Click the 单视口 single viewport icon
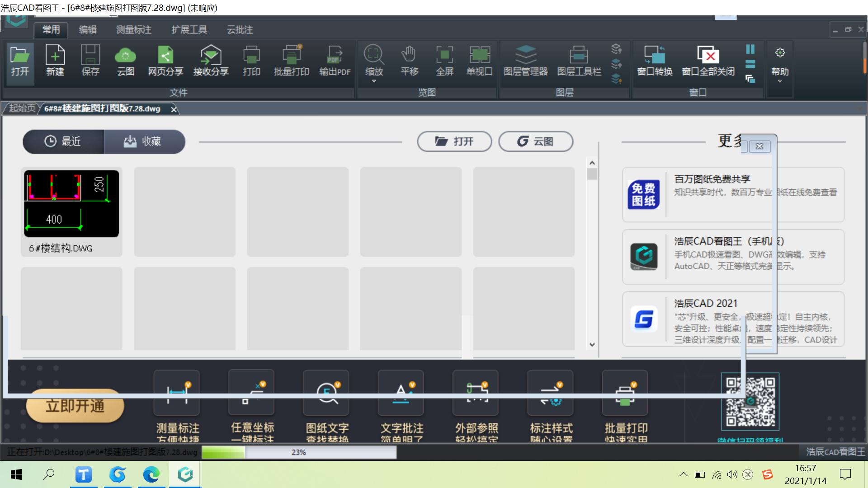The height and width of the screenshot is (488, 868). pyautogui.click(x=480, y=61)
